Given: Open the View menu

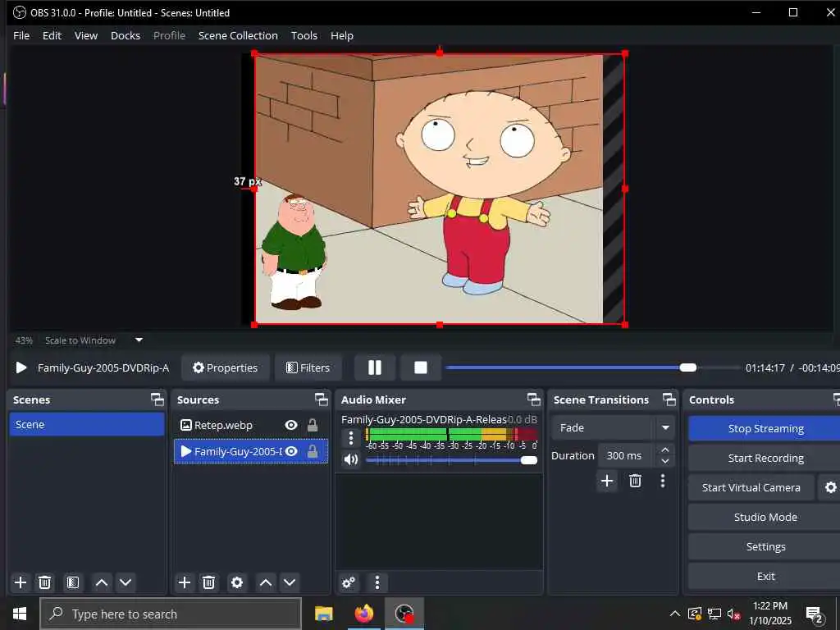Looking at the screenshot, I should click(x=85, y=35).
